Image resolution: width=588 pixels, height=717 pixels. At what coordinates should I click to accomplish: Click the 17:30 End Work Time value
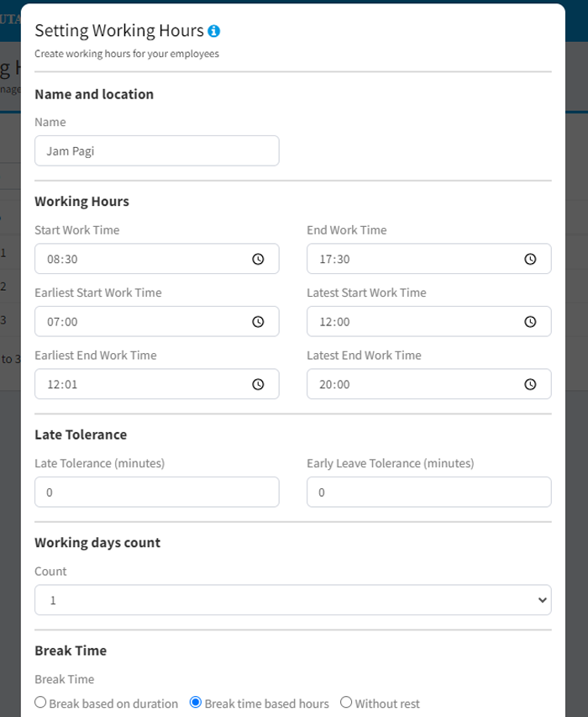[x=334, y=259]
